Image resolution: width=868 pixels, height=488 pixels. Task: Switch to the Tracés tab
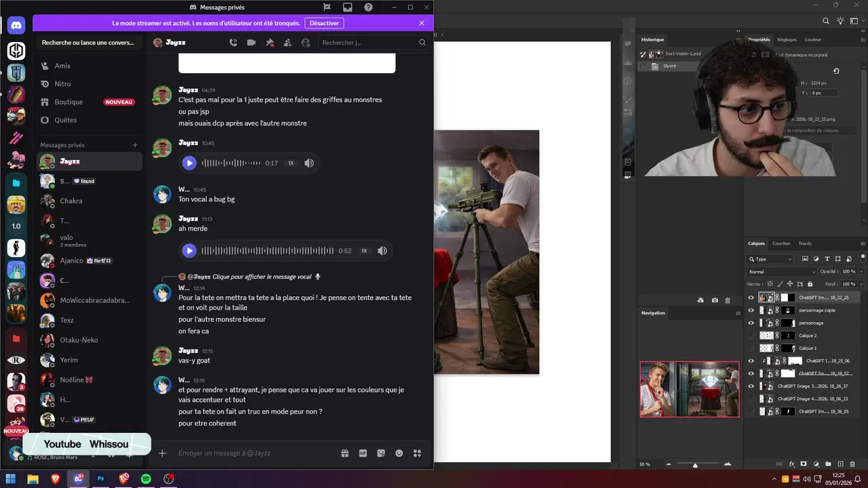point(805,243)
